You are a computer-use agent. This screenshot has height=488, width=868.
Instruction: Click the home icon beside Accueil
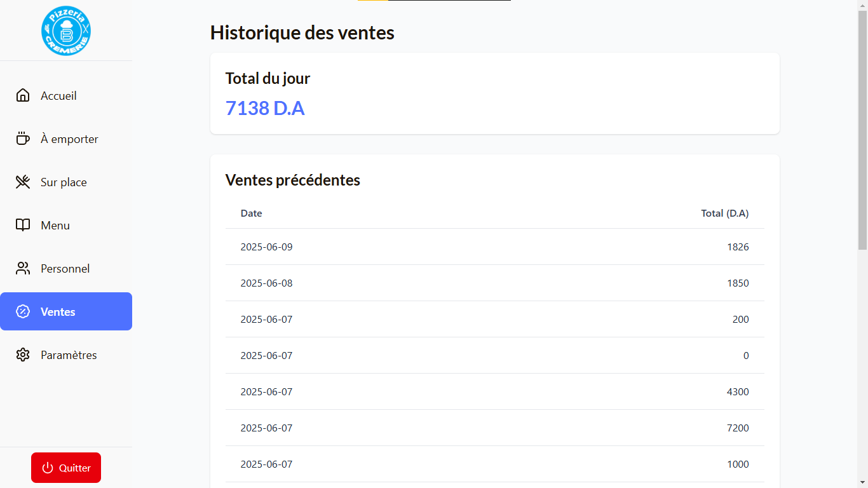pyautogui.click(x=23, y=95)
